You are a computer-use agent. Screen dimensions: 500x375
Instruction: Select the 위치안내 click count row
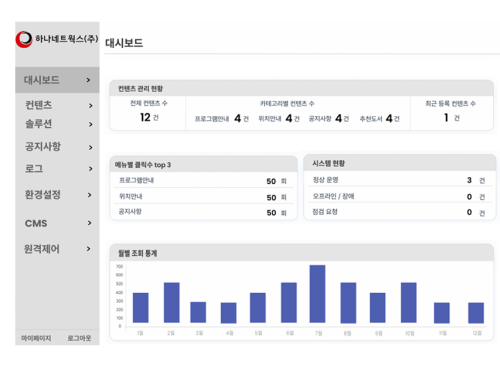point(203,197)
